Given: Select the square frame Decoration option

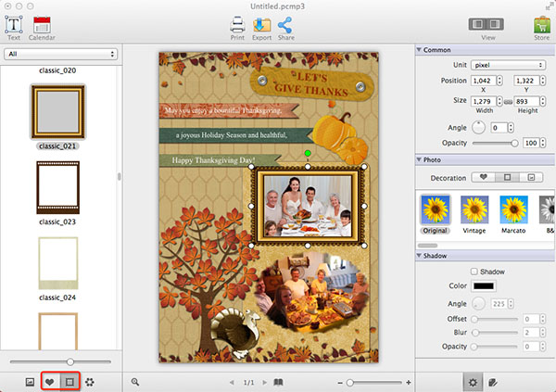Looking at the screenshot, I should coord(507,176).
